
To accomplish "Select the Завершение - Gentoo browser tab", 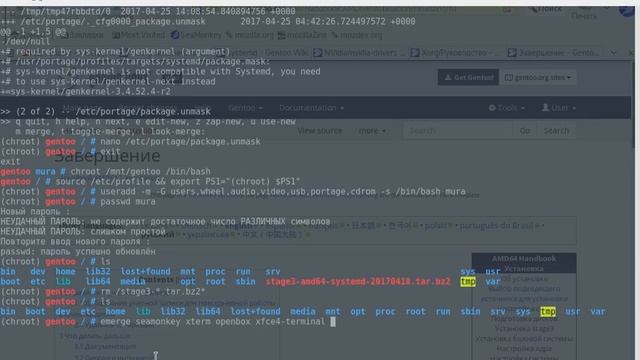I will point(554,53).
